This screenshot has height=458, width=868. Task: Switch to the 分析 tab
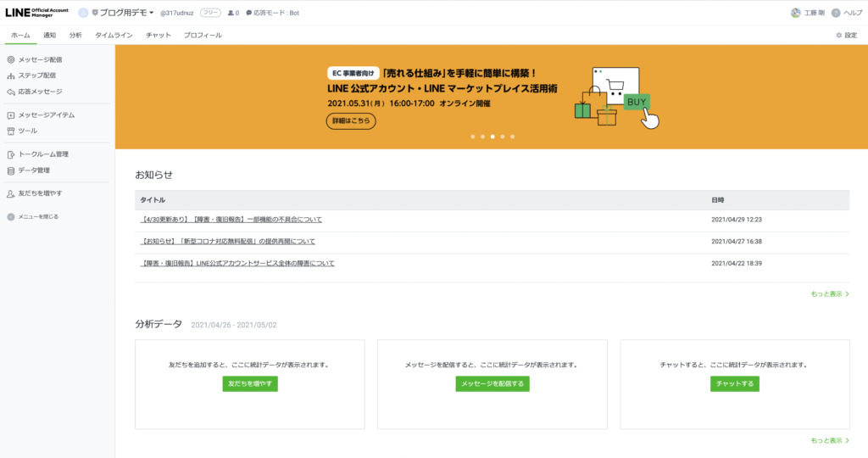coord(75,36)
